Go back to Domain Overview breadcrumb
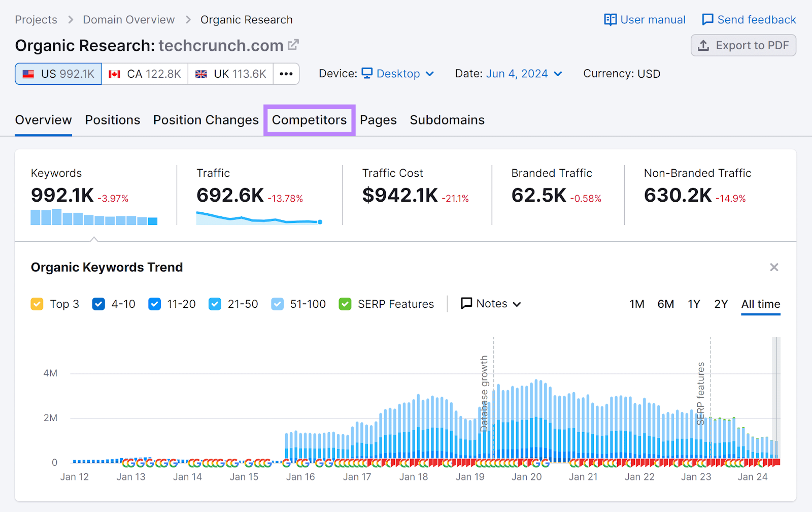Image resolution: width=812 pixels, height=512 pixels. (128, 19)
